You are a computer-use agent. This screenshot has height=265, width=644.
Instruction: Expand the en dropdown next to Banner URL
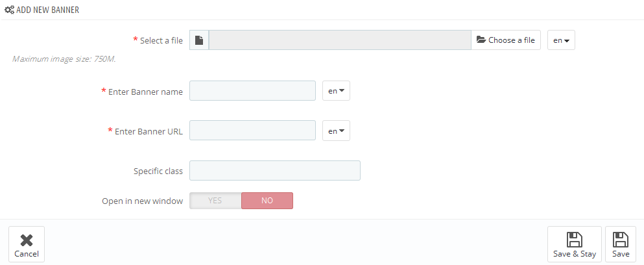(x=336, y=131)
